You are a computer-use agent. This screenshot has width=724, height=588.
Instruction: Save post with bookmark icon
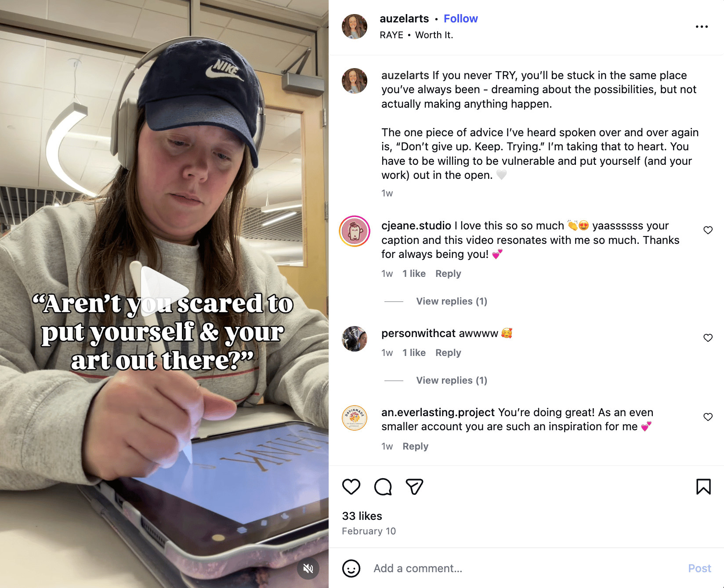703,486
